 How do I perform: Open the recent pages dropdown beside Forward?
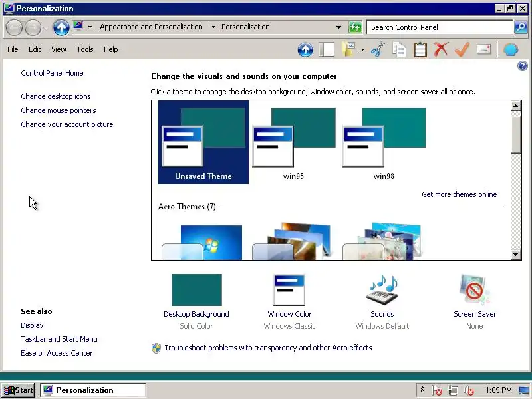pyautogui.click(x=46, y=28)
